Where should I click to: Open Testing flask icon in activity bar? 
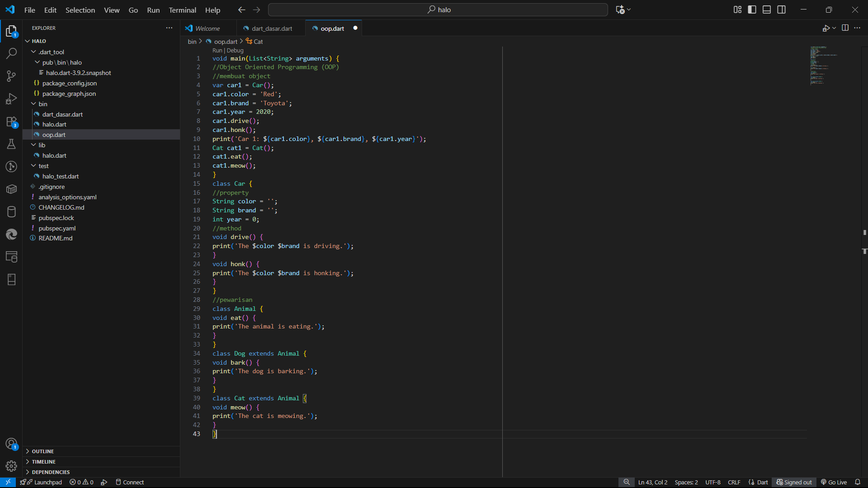click(x=11, y=144)
